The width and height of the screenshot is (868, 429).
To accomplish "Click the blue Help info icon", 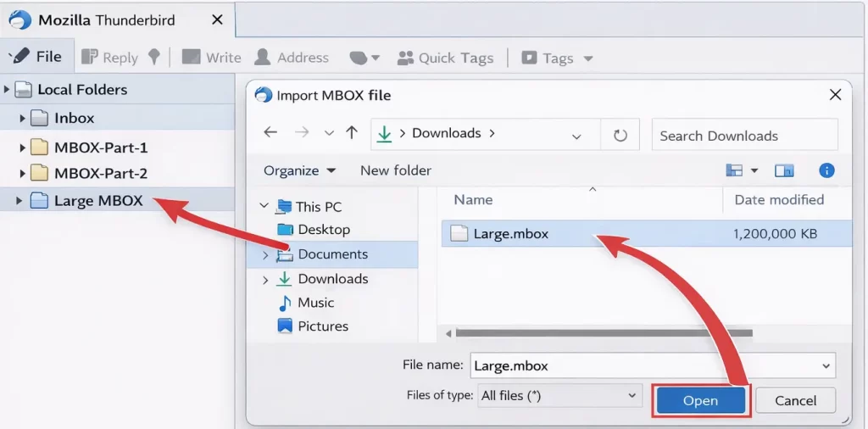I will pyautogui.click(x=826, y=170).
